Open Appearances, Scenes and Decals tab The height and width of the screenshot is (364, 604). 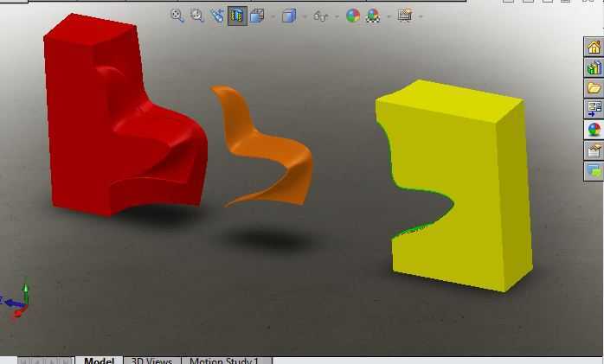(x=594, y=130)
